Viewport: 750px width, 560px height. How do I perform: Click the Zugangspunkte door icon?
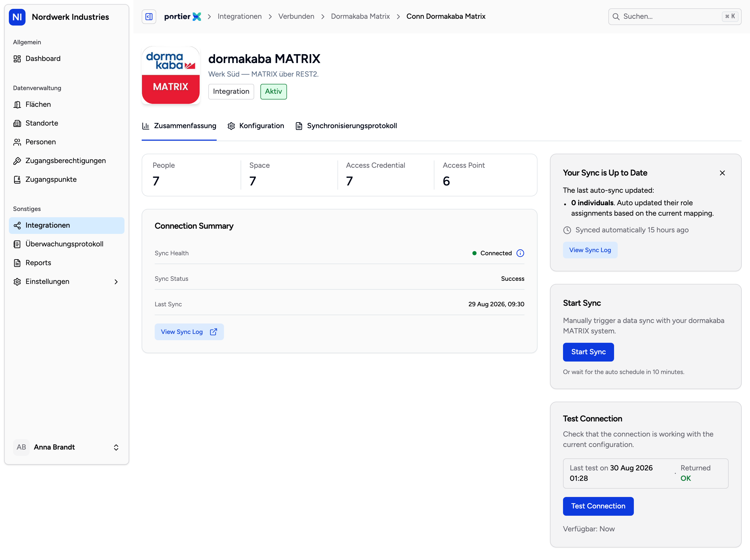click(x=17, y=180)
